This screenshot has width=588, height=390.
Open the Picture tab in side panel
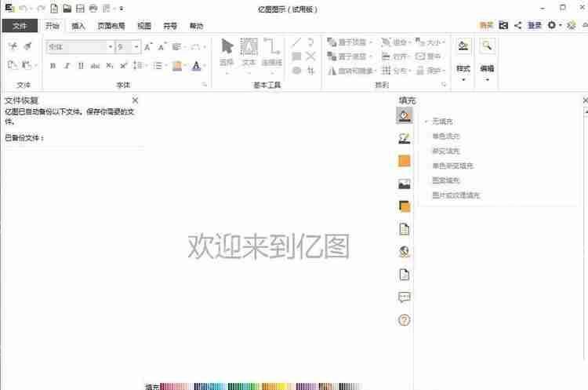[405, 184]
